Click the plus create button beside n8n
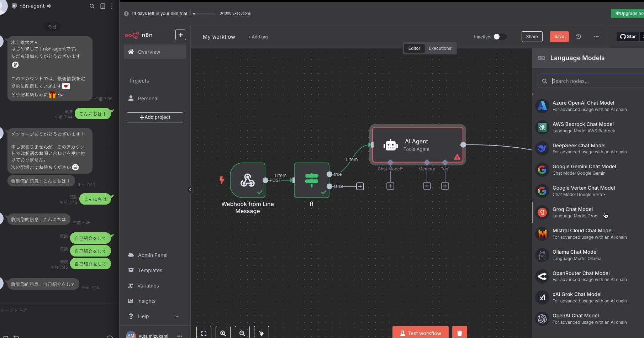 [x=180, y=35]
